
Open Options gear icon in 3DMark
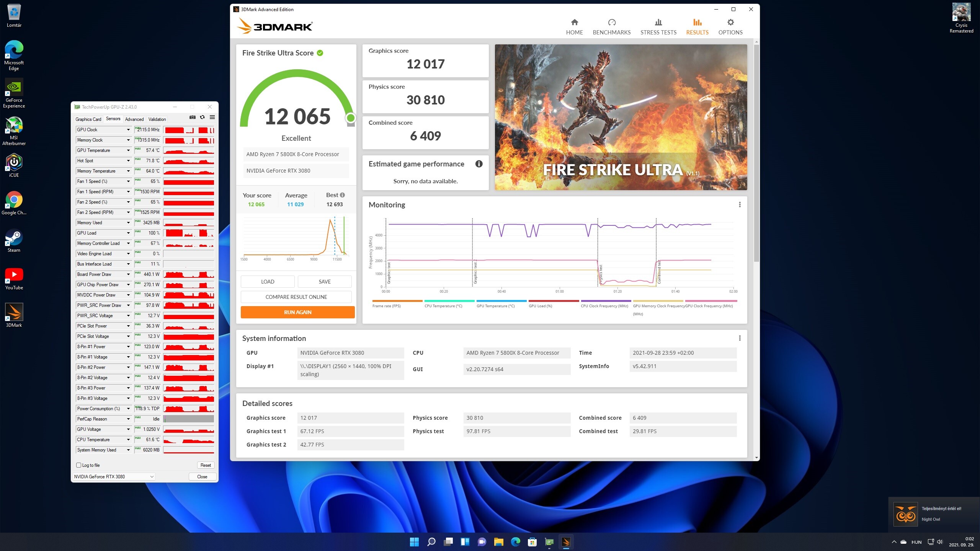pyautogui.click(x=730, y=23)
